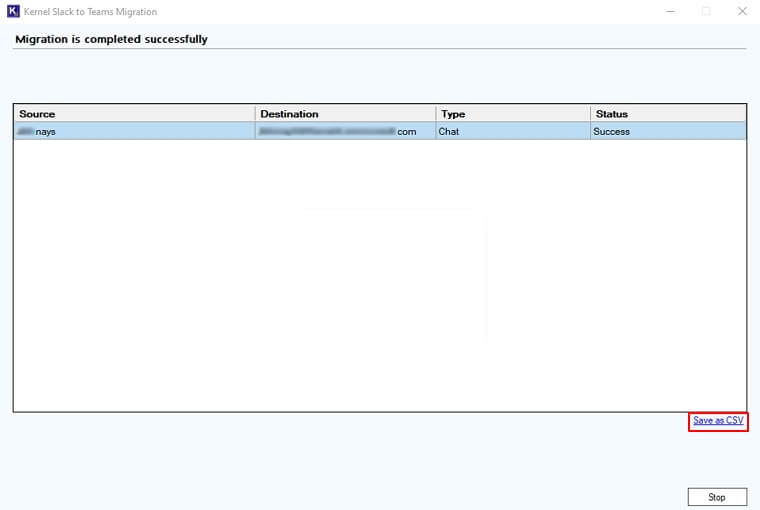Screen dimensions: 760x510
Task: Sort by the Type column header
Action: click(x=513, y=114)
